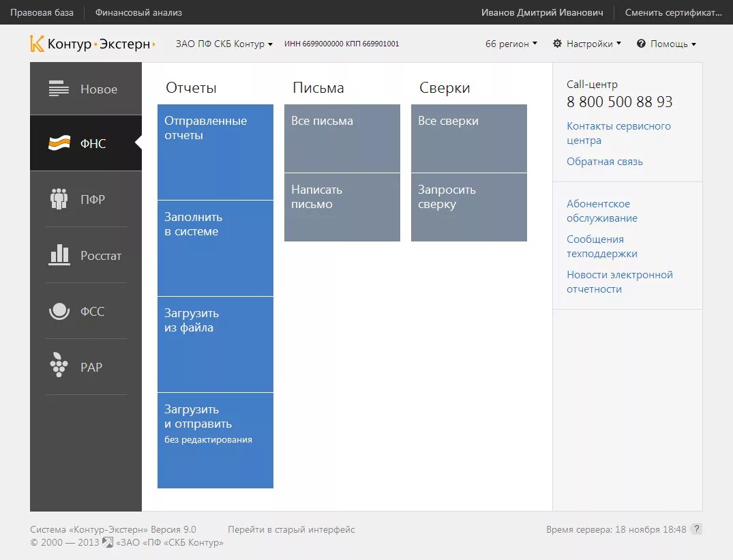Click Загрузить и отправить без редактирования tile
This screenshot has height=560, width=733.
215,441
